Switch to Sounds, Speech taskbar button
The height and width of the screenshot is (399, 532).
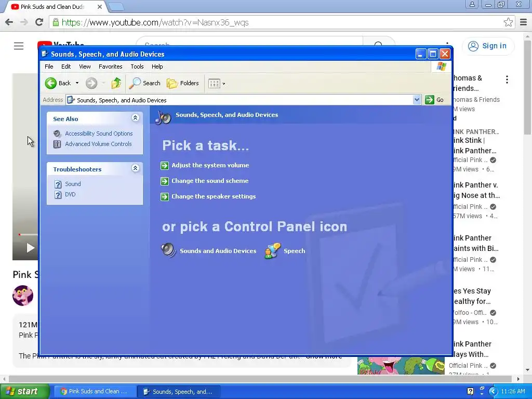pyautogui.click(x=179, y=392)
